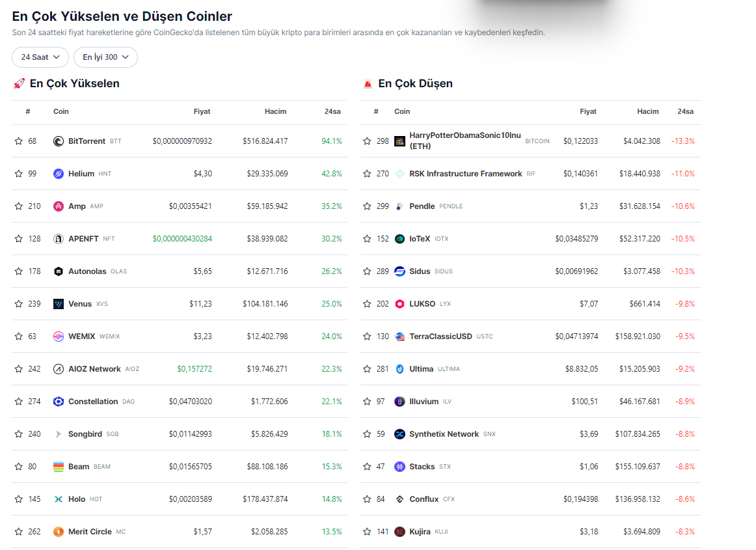This screenshot has width=756, height=550.
Task: Click the LUKSO coin logo icon
Action: click(399, 304)
